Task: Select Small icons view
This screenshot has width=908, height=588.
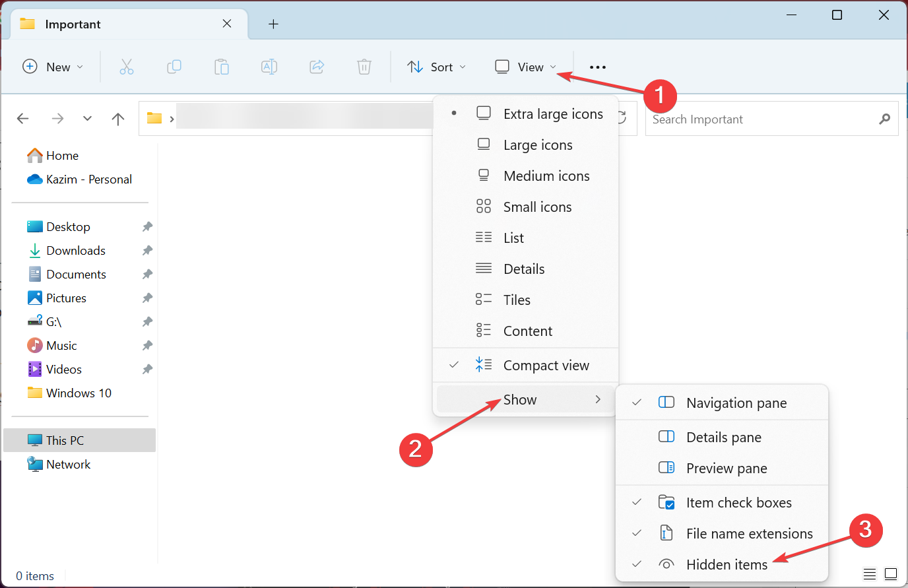Action: pyautogui.click(x=526, y=207)
